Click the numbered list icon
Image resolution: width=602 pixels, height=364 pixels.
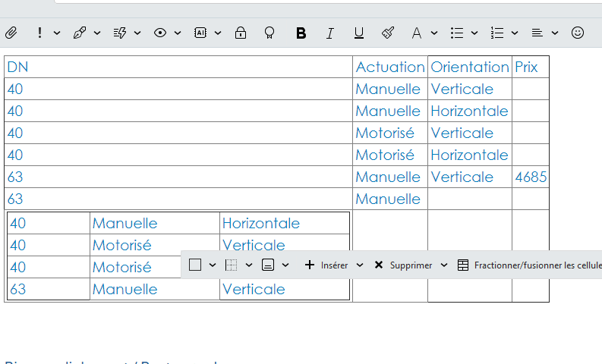(x=497, y=33)
